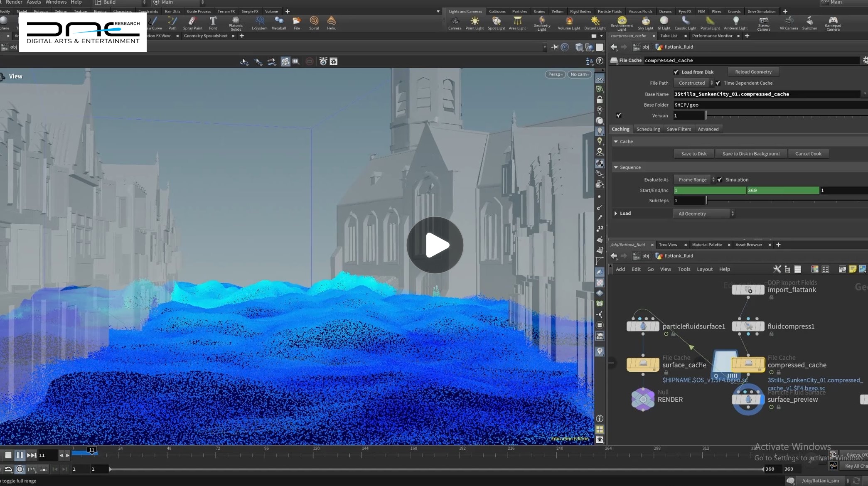Expand the Load section
The image size is (868, 486).
(x=616, y=214)
